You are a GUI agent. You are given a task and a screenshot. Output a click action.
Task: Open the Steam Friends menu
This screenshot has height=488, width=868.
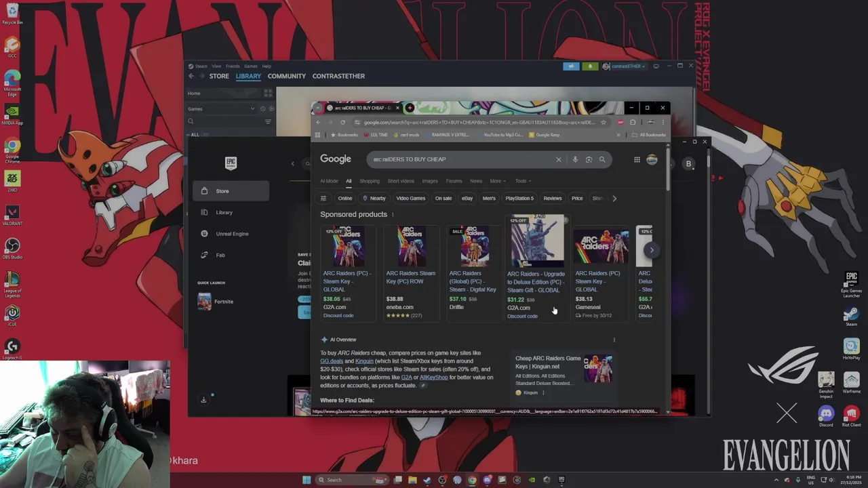[x=233, y=66]
